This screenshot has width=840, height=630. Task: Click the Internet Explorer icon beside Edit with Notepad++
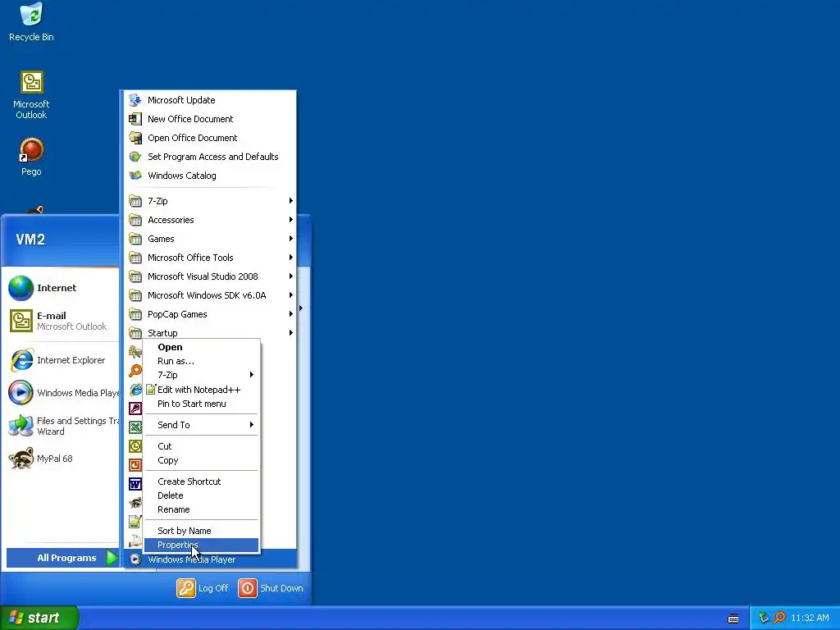(135, 390)
